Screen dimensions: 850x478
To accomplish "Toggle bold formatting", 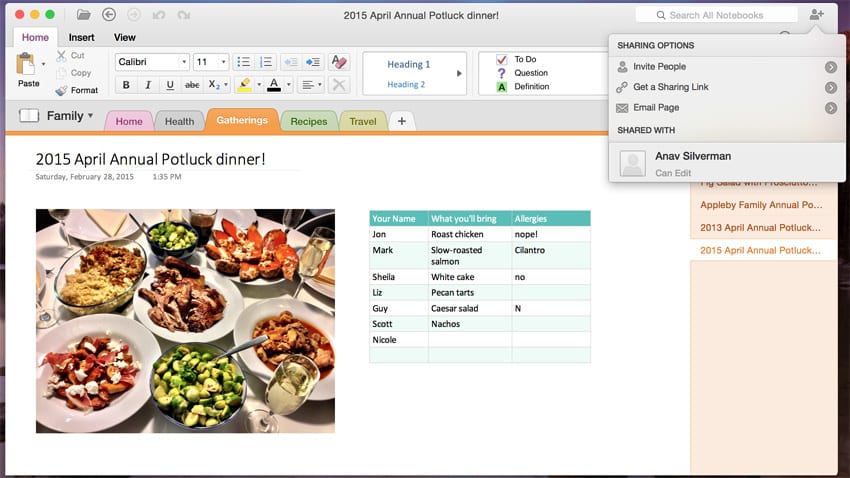I will point(126,85).
